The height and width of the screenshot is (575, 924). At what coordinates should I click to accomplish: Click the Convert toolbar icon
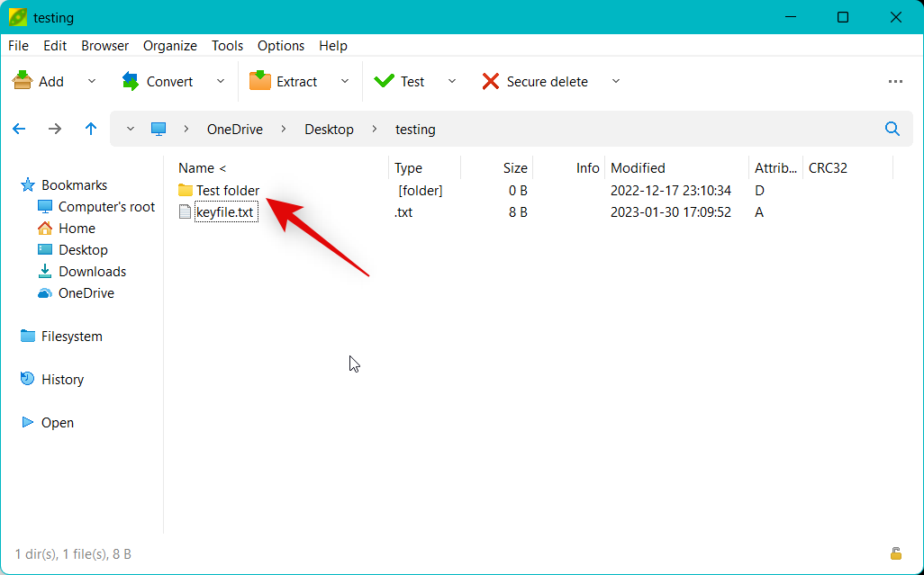coord(131,81)
